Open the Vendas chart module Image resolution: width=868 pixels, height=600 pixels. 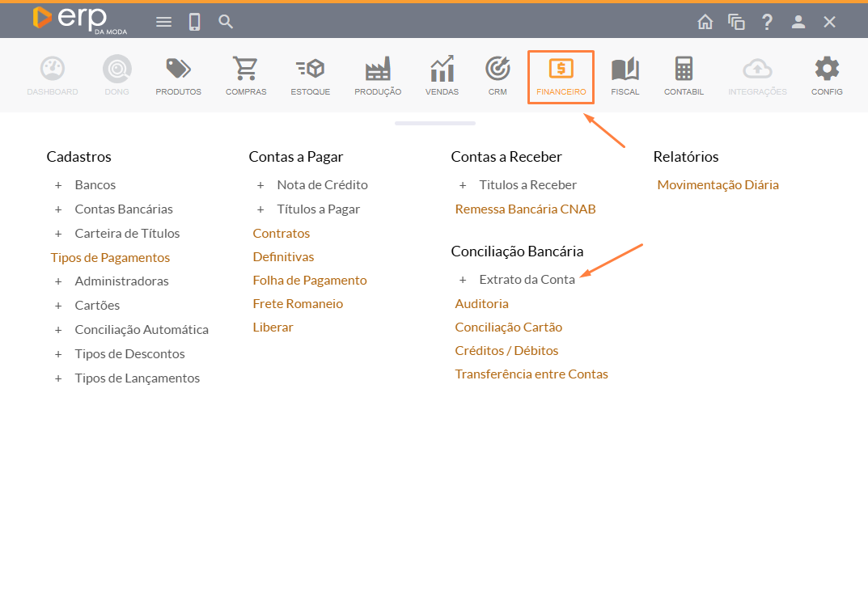tap(442, 77)
